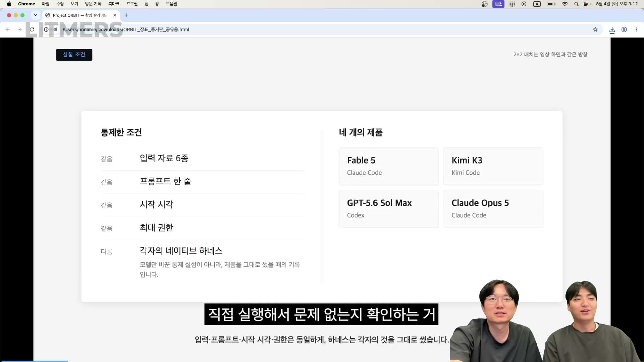Open the 파일 menu in menu bar
644x362 pixels.
pos(46,4)
